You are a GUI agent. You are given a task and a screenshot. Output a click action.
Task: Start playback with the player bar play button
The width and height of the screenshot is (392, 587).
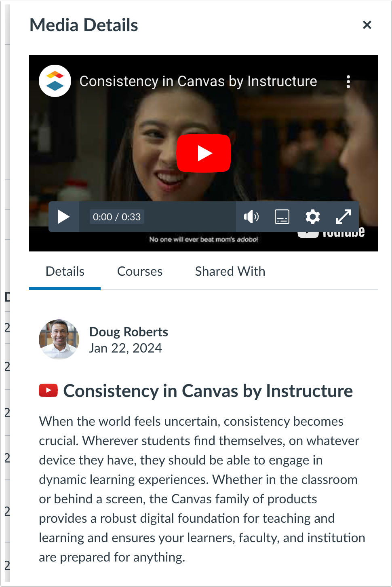pyautogui.click(x=64, y=217)
